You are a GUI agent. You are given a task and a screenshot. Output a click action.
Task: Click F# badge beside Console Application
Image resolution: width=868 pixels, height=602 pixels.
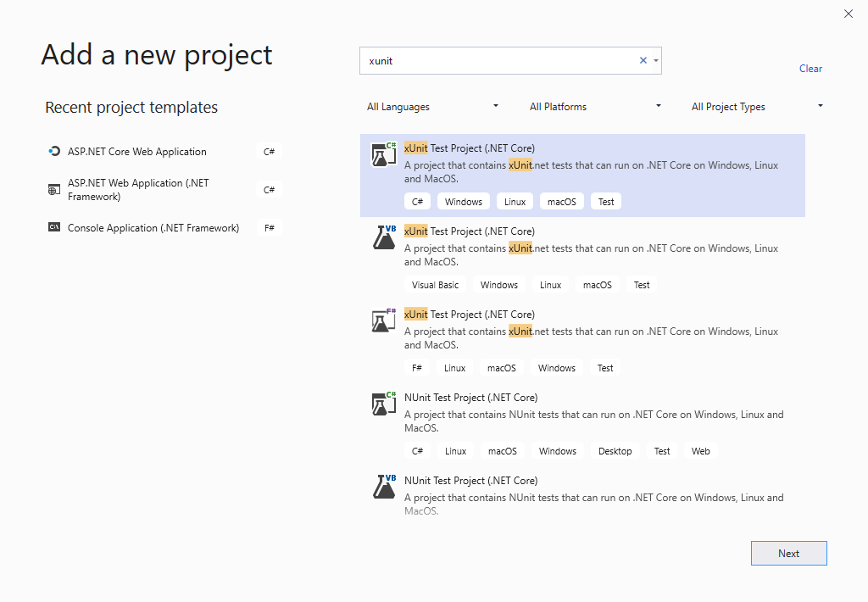pos(269,227)
